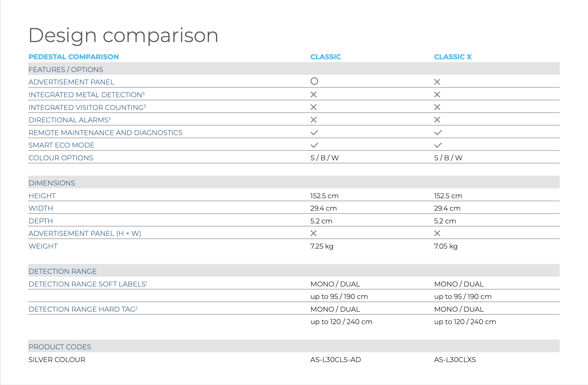Click the Classic width value '29.4 cm'
The height and width of the screenshot is (385, 588).
coord(324,208)
